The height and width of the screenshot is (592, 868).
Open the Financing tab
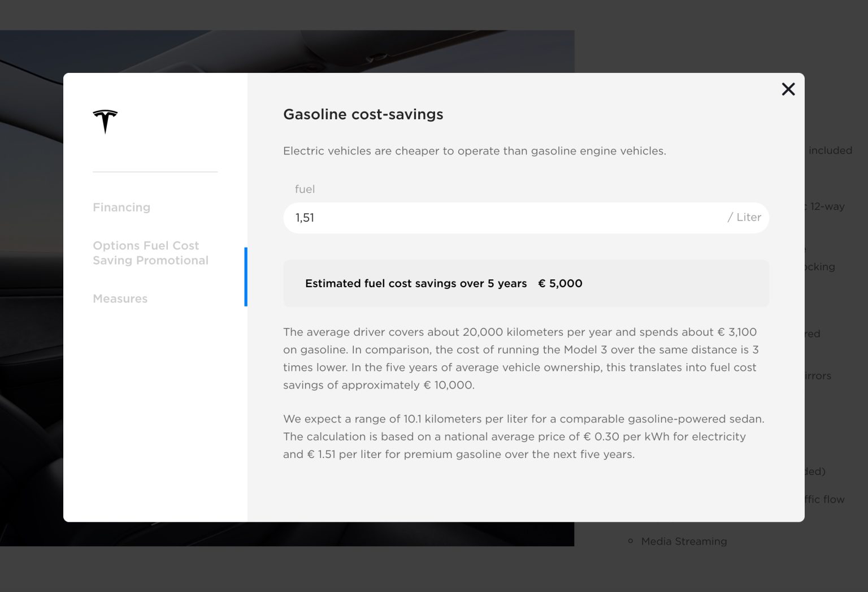pyautogui.click(x=121, y=208)
